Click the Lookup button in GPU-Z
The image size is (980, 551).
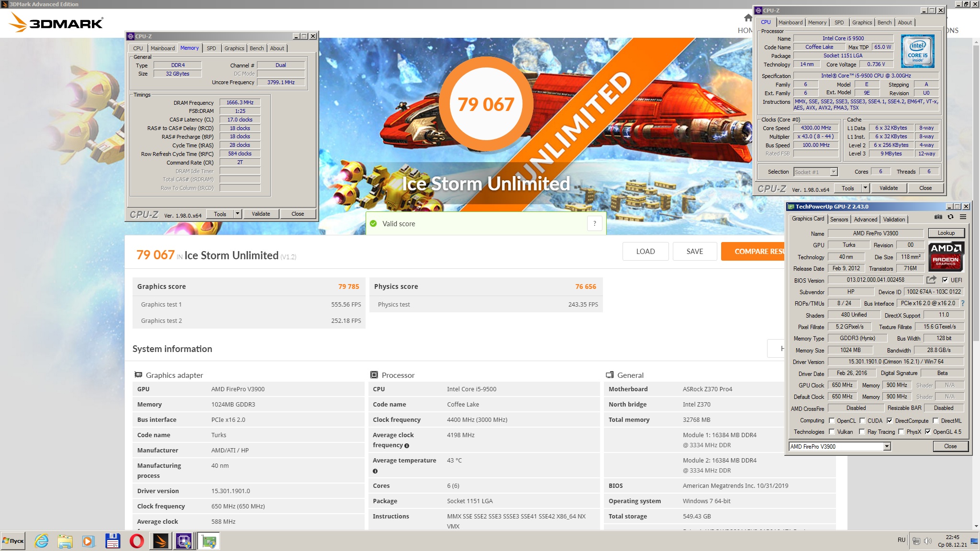946,233
